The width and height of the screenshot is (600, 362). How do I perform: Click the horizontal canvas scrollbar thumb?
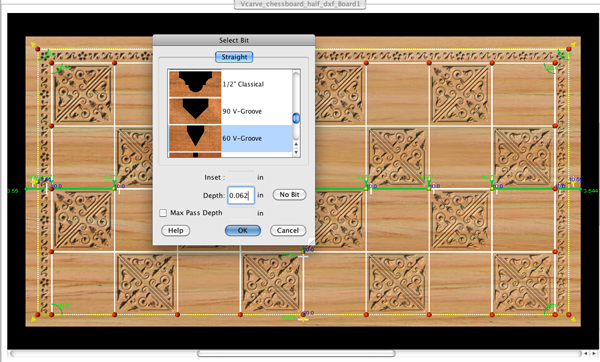point(297,353)
